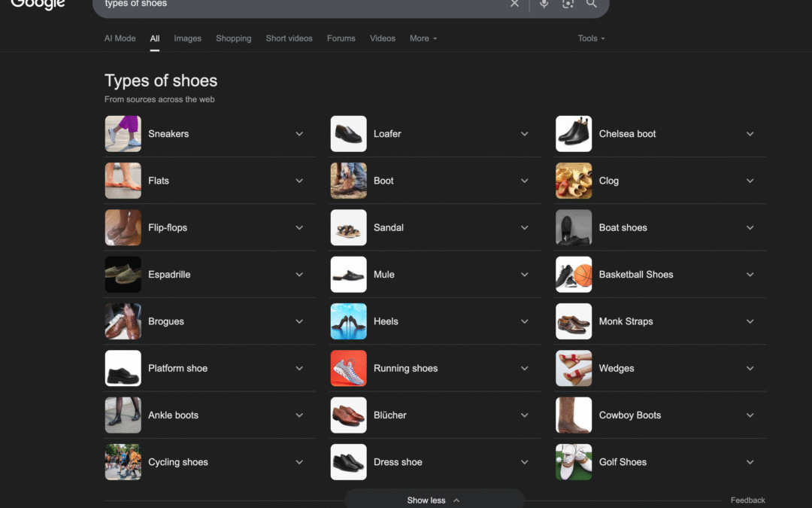
Task: Click the Basketball Shoes thumbnail image
Action: click(x=574, y=275)
